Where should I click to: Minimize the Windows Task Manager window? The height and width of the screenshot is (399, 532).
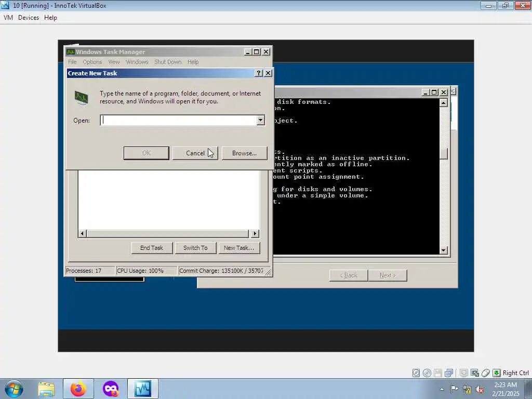click(248, 52)
